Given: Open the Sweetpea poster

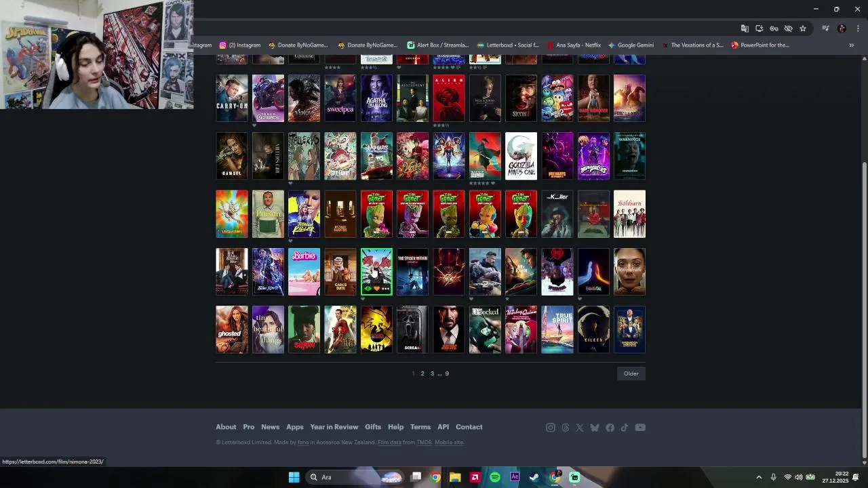Looking at the screenshot, I should (340, 98).
